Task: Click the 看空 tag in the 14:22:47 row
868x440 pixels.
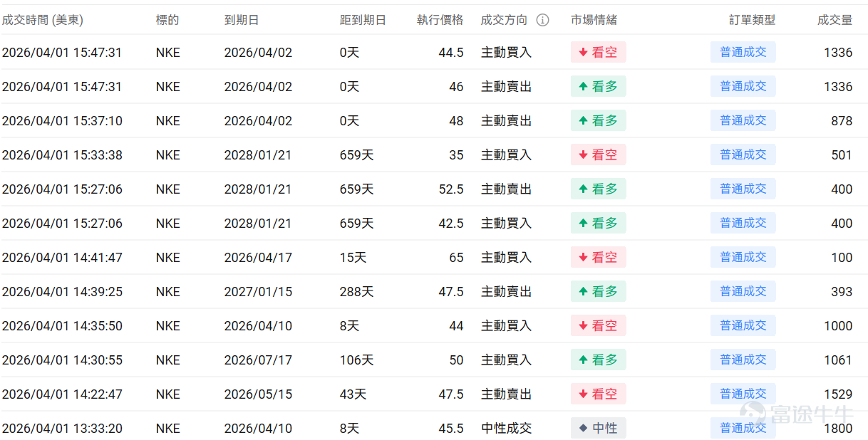Action: 599,394
